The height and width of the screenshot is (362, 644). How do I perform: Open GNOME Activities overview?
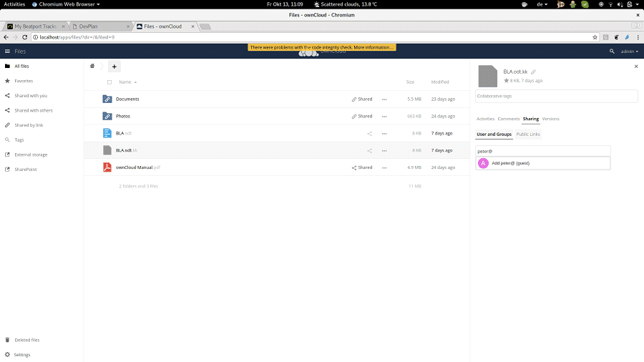pos(14,4)
